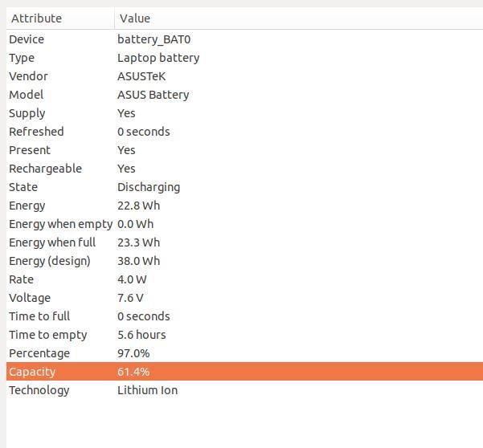
Task: Select the Energy when empty row
Action: pyautogui.click(x=244, y=224)
